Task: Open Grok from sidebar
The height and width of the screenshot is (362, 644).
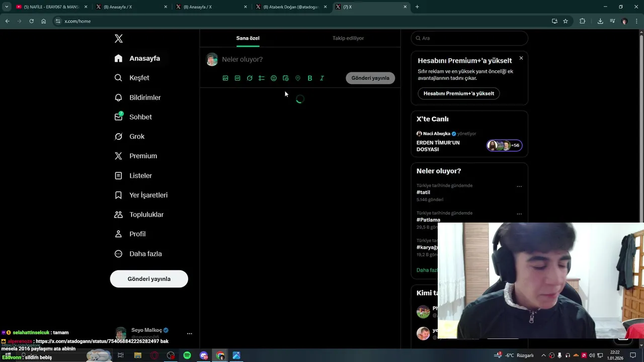Action: [x=130, y=136]
